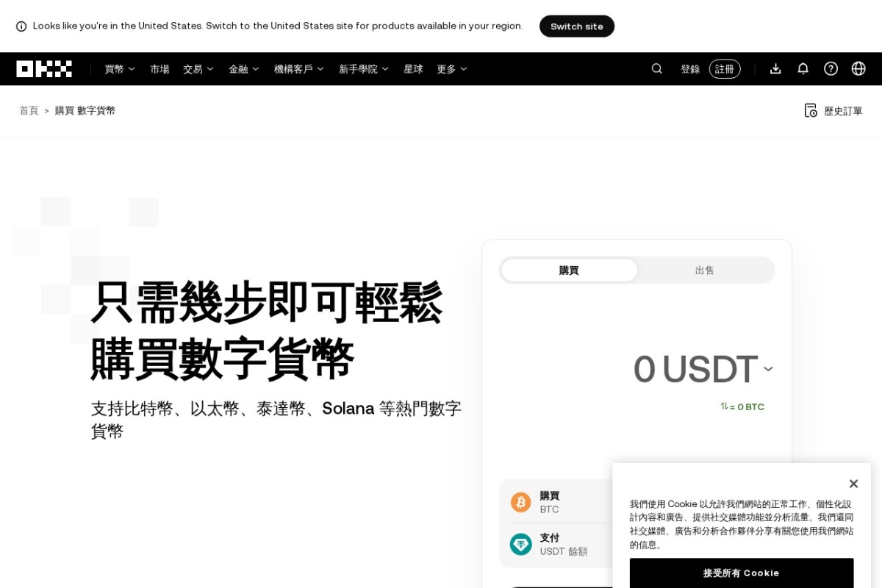882x588 pixels.
Task: Click the 註冊 register button
Action: point(725,69)
